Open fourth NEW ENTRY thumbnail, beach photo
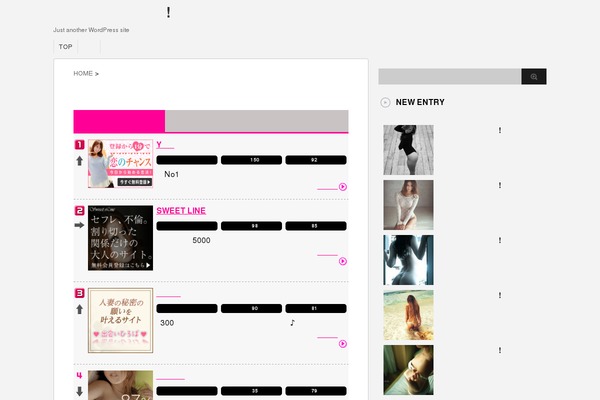The height and width of the screenshot is (400, 600). pyautogui.click(x=408, y=315)
